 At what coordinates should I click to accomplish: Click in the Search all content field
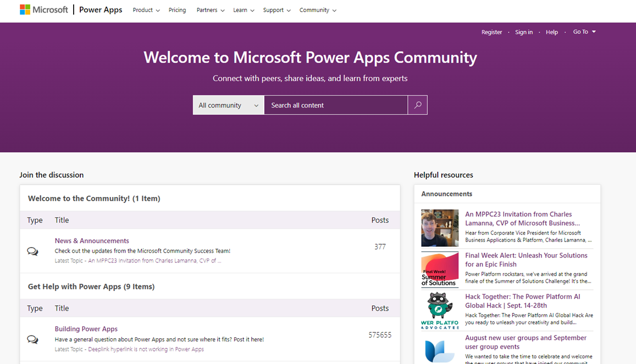[335, 105]
